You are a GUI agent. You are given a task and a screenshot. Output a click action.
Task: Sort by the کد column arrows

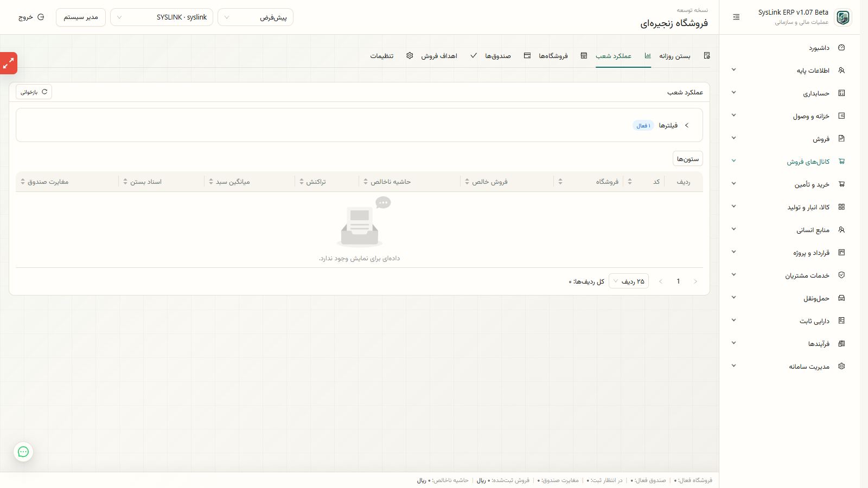(x=630, y=182)
